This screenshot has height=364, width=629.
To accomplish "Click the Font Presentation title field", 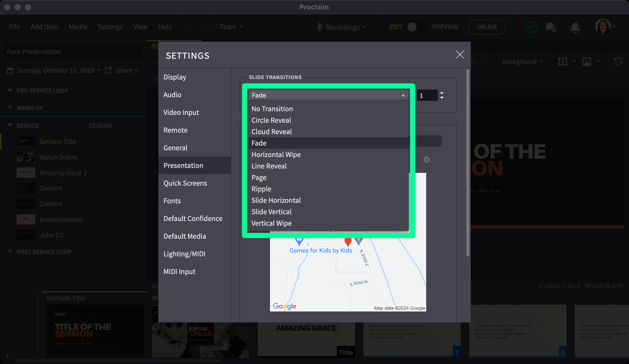I will pos(73,51).
